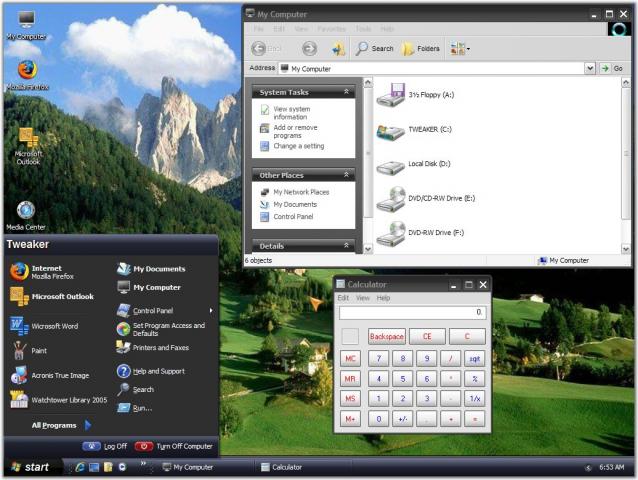
Task: Collapse the Other Places panel
Action: pos(346,175)
